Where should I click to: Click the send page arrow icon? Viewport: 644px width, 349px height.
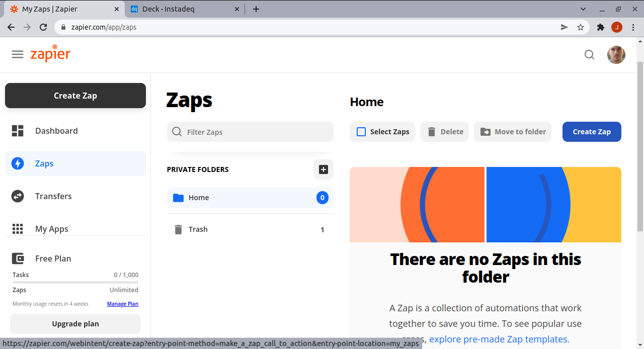(565, 27)
